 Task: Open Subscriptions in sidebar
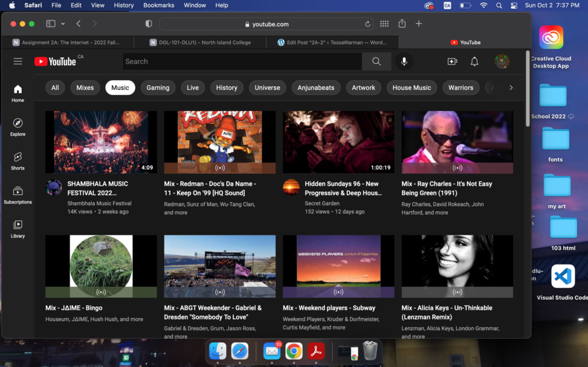(x=18, y=195)
